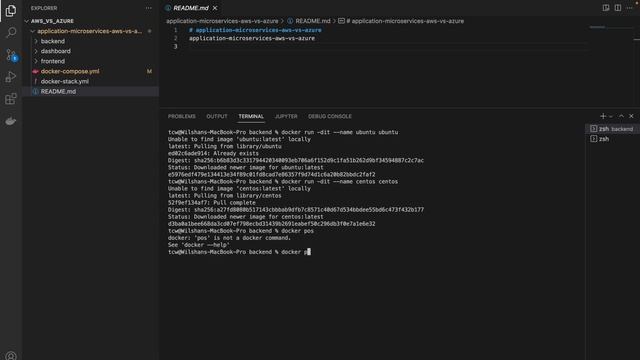
Task: Open editor more actions ellipsis
Action: point(629,8)
